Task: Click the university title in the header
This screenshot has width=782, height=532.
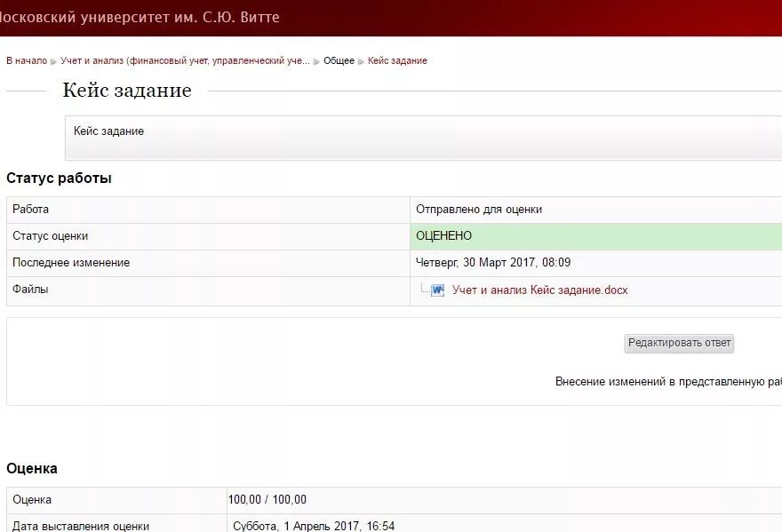Action: click(x=140, y=18)
